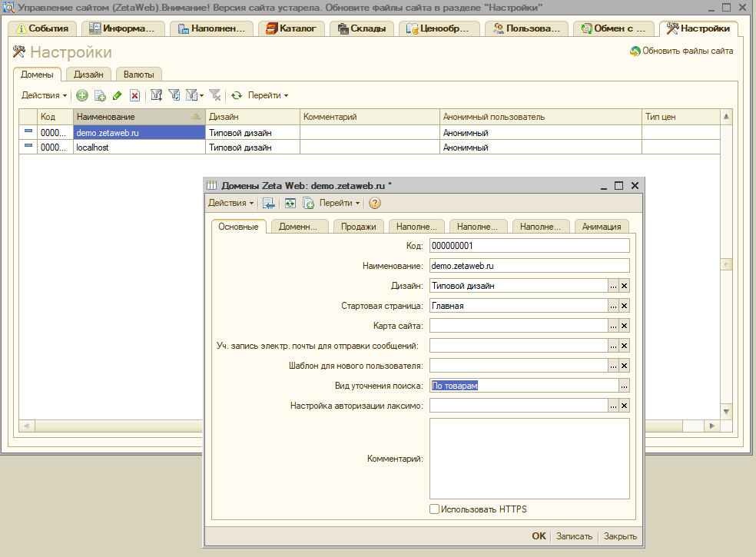This screenshot has width=756, height=557.
Task: Switch to the Каталог tab
Action: 292,28
